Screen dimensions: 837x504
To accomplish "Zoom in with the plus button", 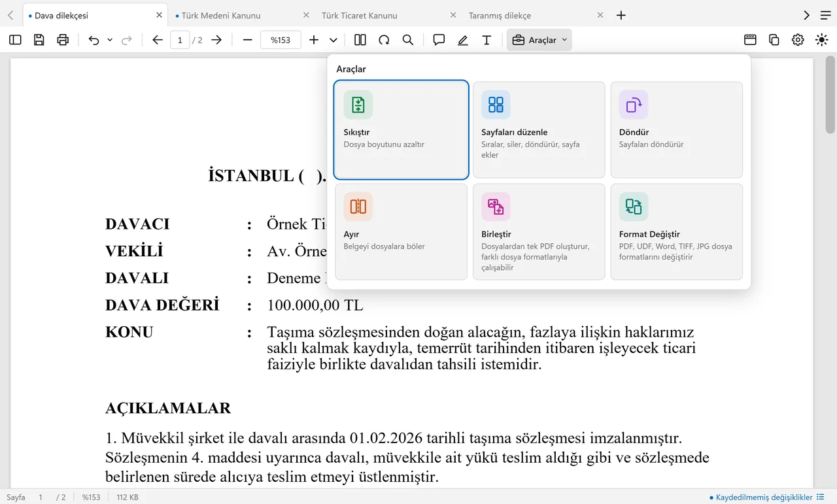I will [x=314, y=40].
